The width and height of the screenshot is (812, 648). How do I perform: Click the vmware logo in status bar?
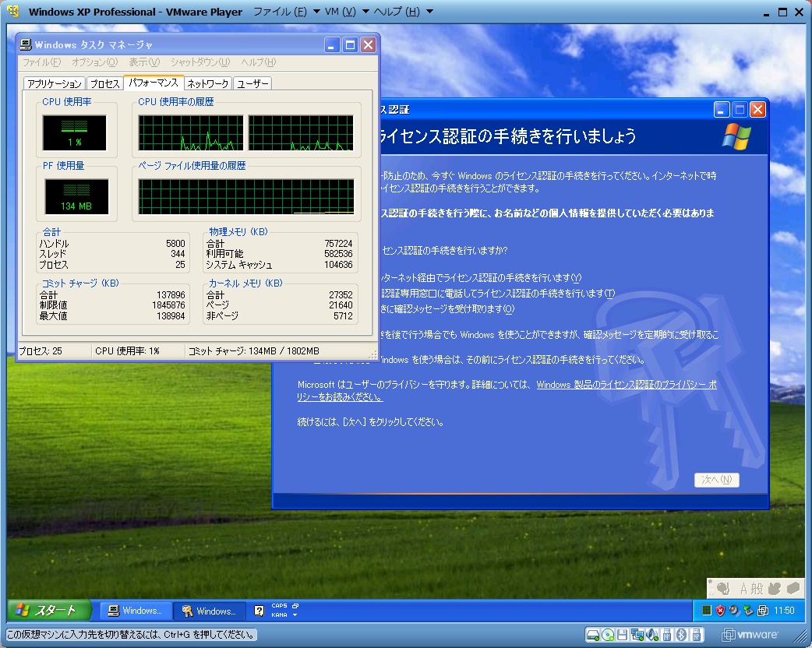click(x=750, y=635)
